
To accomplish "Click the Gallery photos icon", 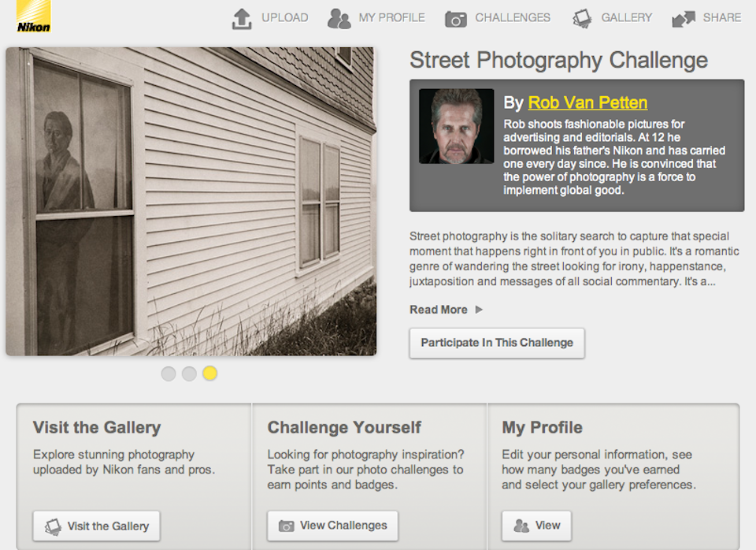I will (x=582, y=18).
